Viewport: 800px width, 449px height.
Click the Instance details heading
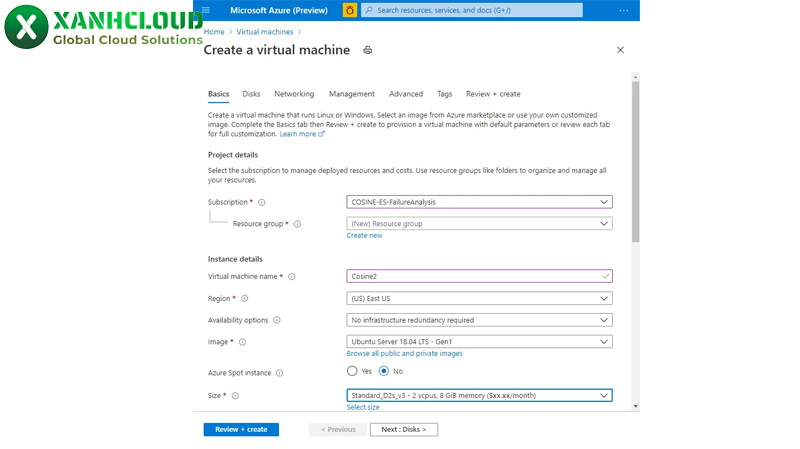pos(235,259)
